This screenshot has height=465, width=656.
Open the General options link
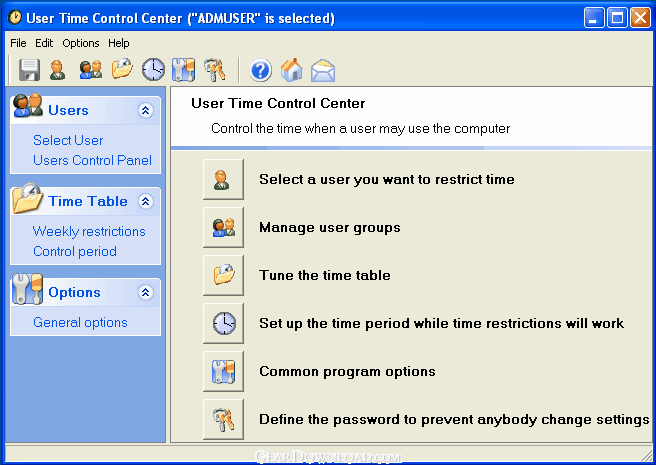coord(80,323)
